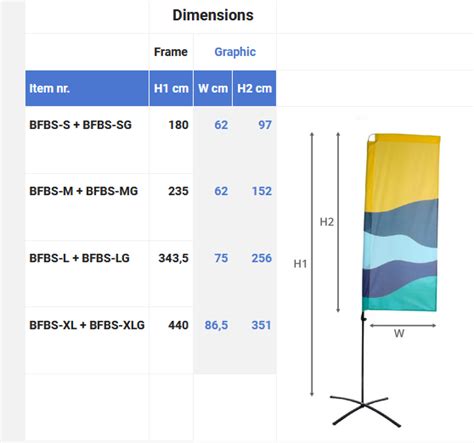The height and width of the screenshot is (443, 474).
Task: Click the W cm column header
Action: point(213,88)
